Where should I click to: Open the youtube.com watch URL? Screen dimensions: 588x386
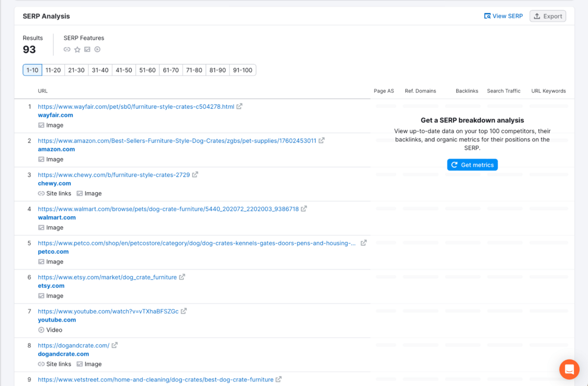[108, 311]
